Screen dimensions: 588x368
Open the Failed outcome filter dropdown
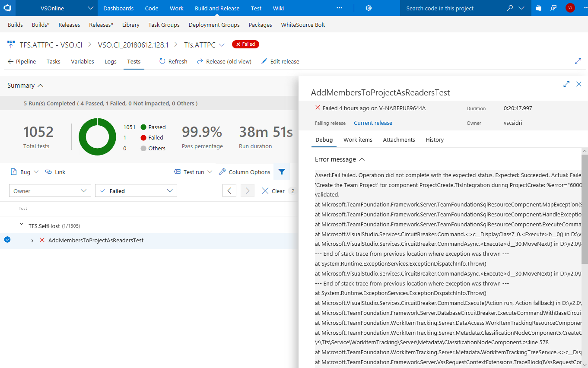(136, 191)
